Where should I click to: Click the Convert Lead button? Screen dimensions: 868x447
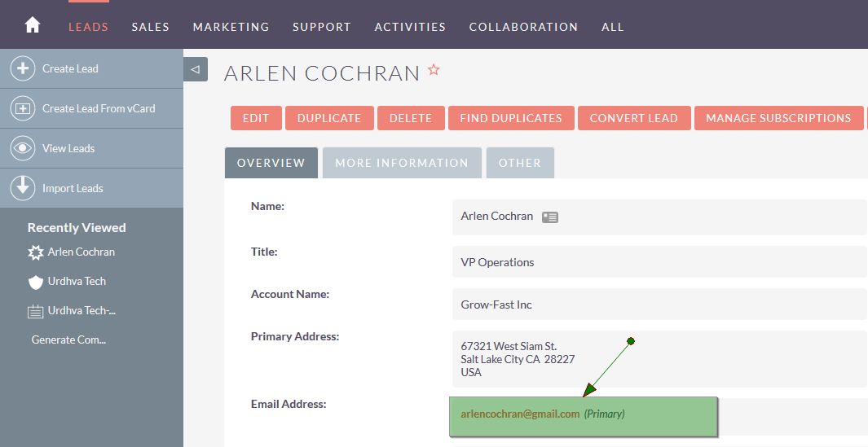pyautogui.click(x=634, y=118)
